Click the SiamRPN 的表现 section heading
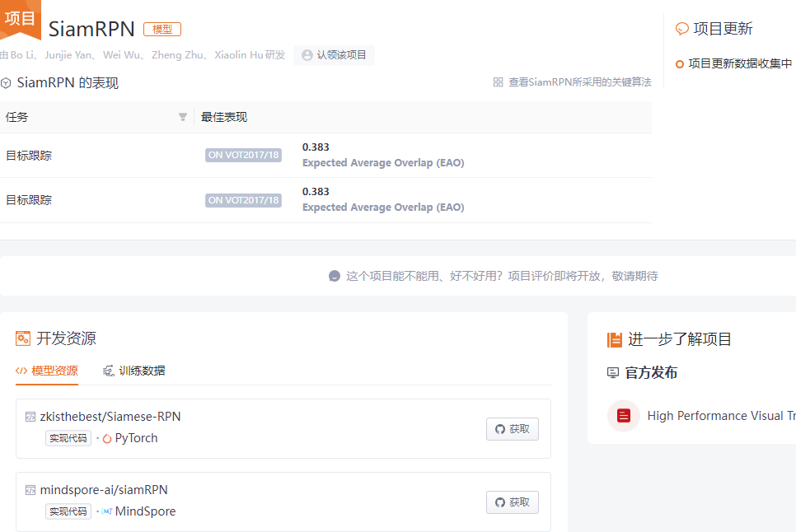Image resolution: width=796 pixels, height=532 pixels. pyautogui.click(x=68, y=83)
